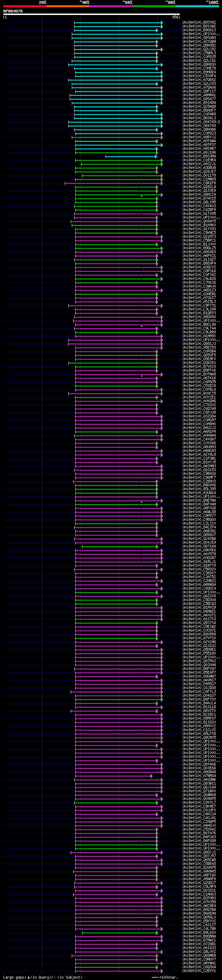This screenshot has height=980, width=222.
Task: Select UniRef100_Q6H930 label
Action: point(199,65)
